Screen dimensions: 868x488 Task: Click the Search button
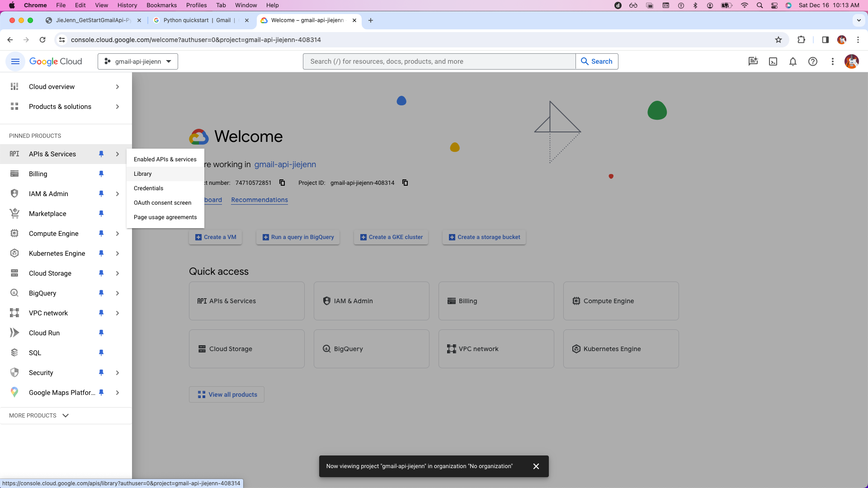pyautogui.click(x=597, y=61)
